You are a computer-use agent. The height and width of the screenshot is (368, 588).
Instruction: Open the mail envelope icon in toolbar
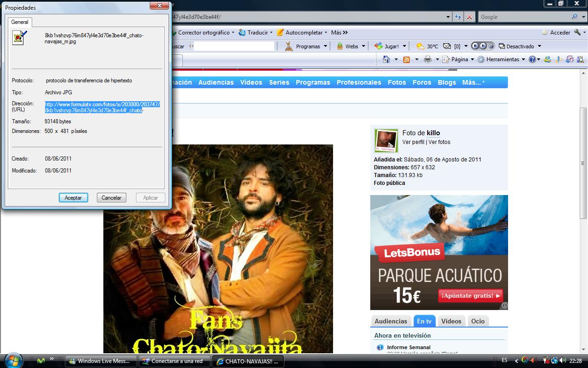point(447,46)
